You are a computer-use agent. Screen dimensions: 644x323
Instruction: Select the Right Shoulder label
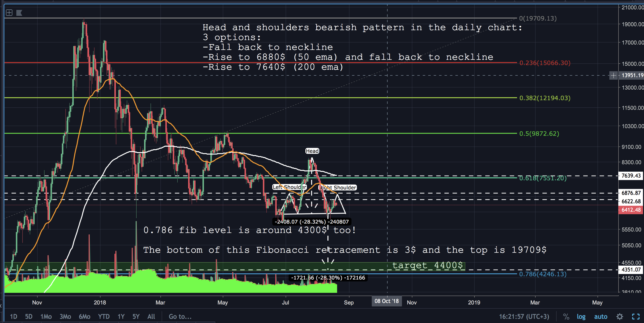point(338,188)
